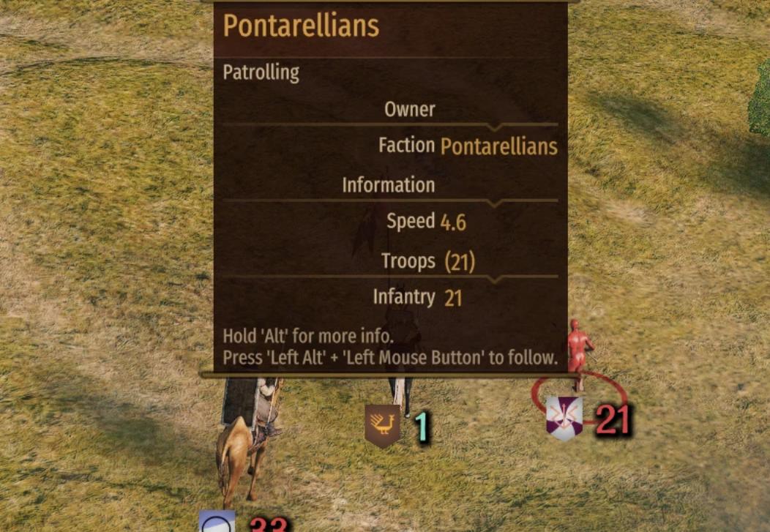Click the Infantry 21 row

click(x=417, y=297)
